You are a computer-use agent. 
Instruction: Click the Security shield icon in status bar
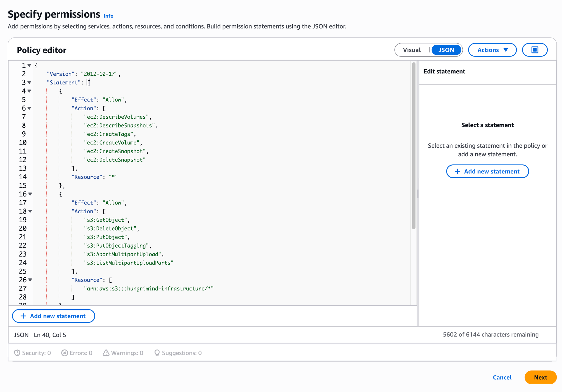(17, 353)
